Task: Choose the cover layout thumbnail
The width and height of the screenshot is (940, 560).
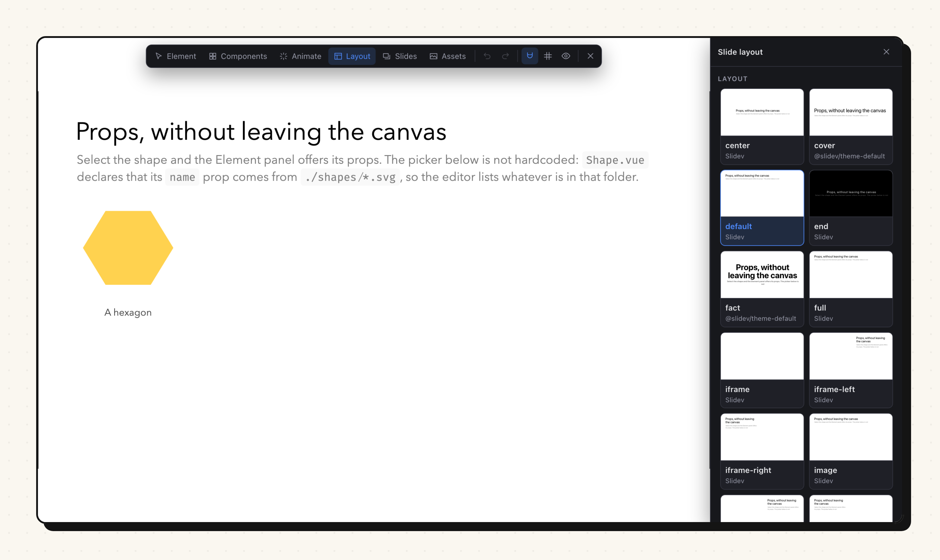Action: click(x=851, y=126)
